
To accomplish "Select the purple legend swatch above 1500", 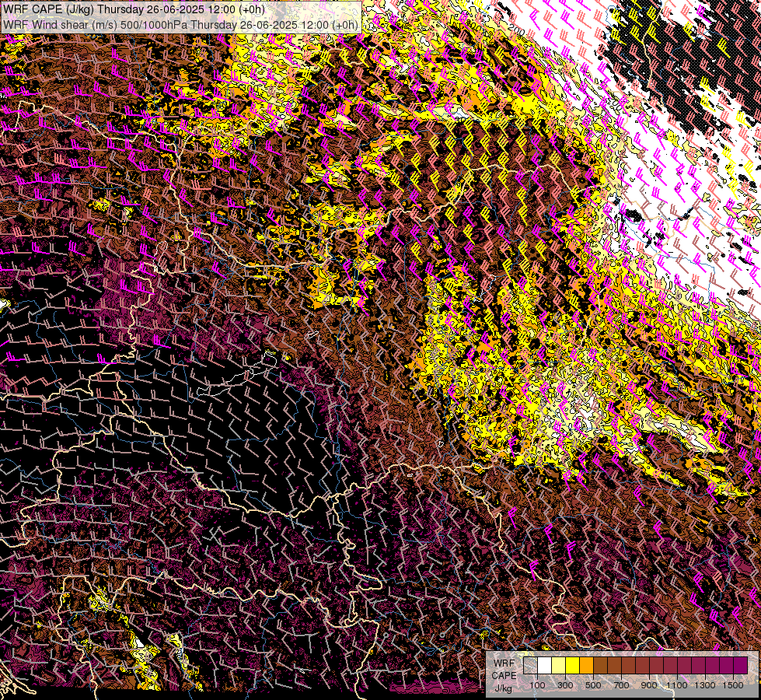I will click(741, 666).
